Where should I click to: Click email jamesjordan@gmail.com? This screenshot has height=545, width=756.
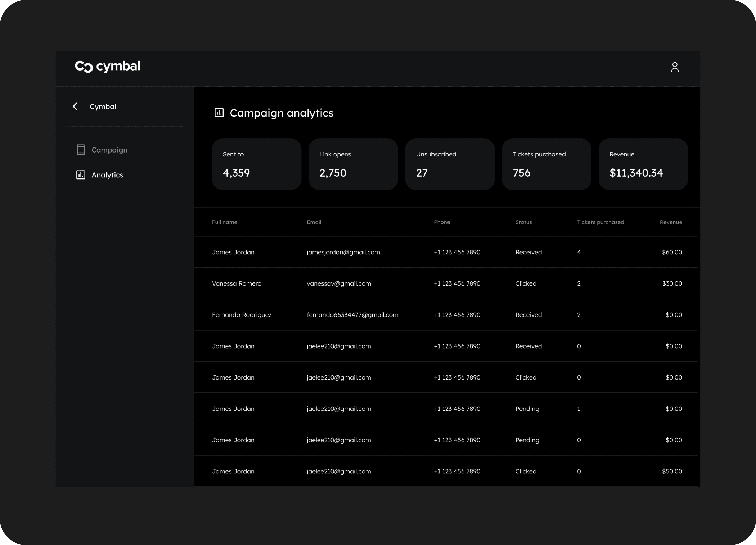pyautogui.click(x=343, y=252)
